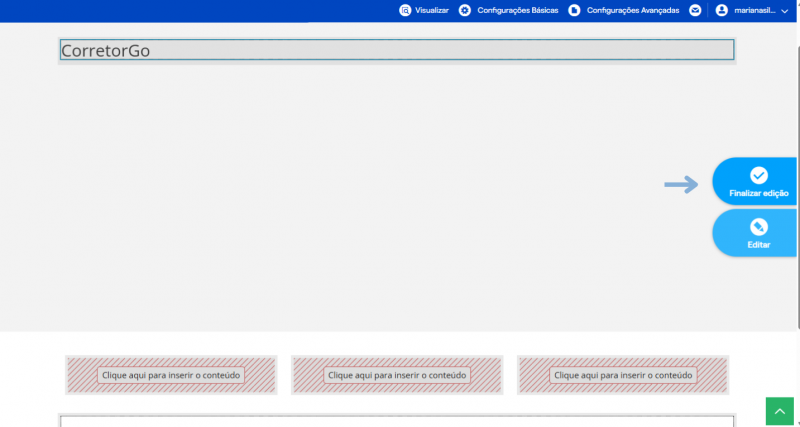Image resolution: width=800 pixels, height=427 pixels.
Task: Select the Visualizar menu label
Action: click(432, 10)
